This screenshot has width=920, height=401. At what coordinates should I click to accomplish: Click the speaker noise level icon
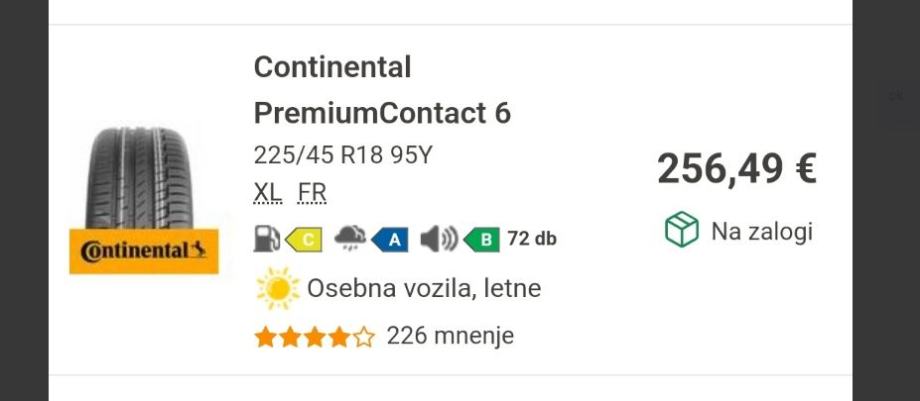[x=439, y=239]
